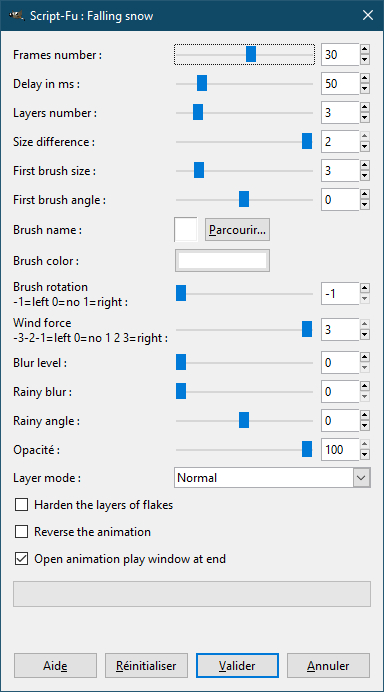This screenshot has height=692, width=384.
Task: Click the Aide help button
Action: coord(55,665)
